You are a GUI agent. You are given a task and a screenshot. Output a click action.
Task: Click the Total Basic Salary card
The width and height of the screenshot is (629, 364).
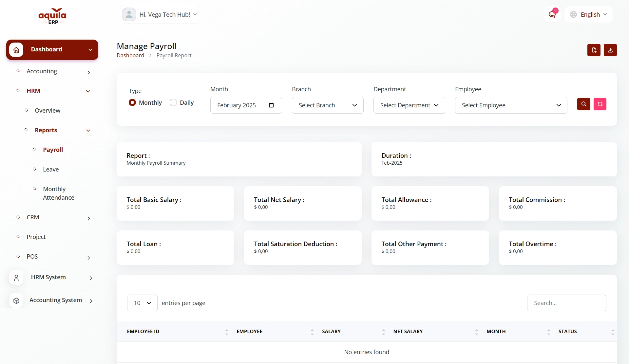tap(175, 203)
